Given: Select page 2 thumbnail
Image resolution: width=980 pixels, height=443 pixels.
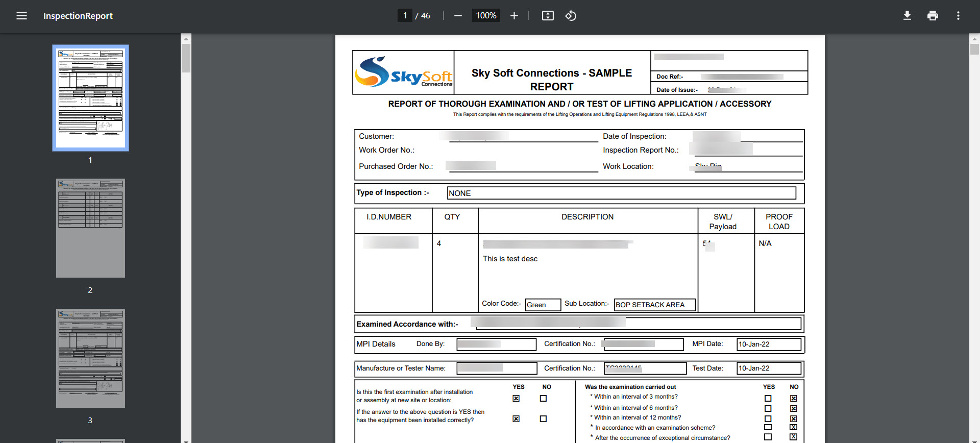Looking at the screenshot, I should (90, 228).
